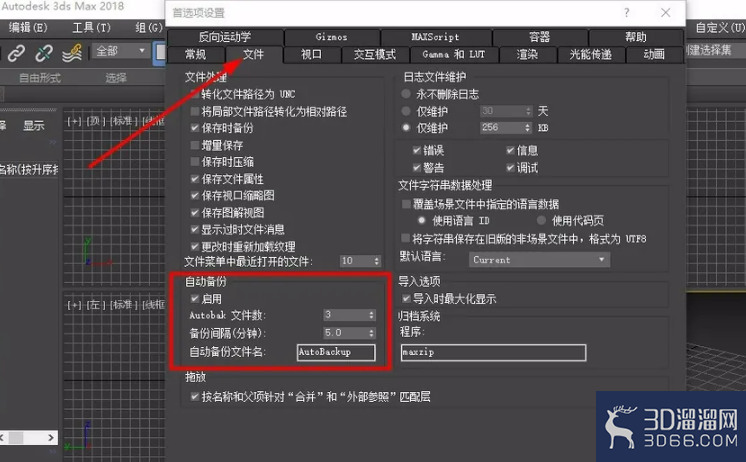Image resolution: width=746 pixels, height=462 pixels.
Task: Toggle 保存文件属性 checkbox
Action: pos(195,179)
